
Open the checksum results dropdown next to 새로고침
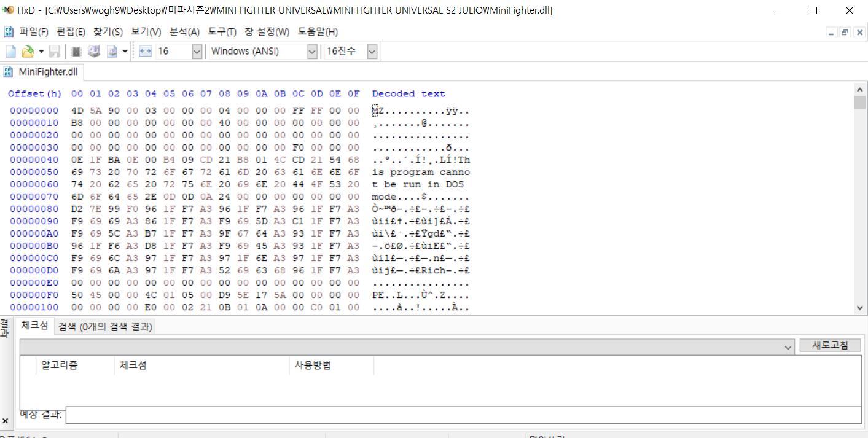coord(789,347)
